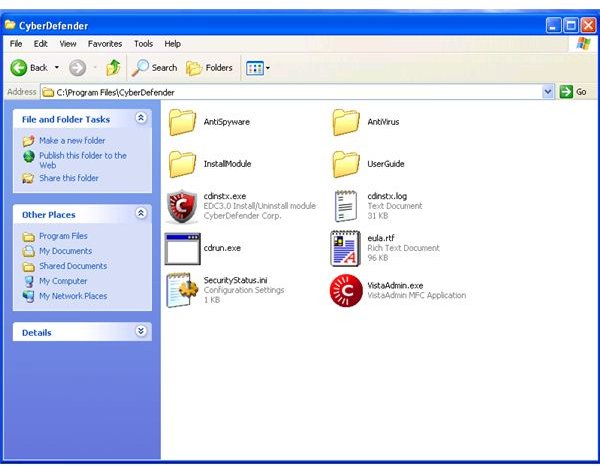Select the InstallModule folder icon
600x466 pixels.
tap(182, 164)
